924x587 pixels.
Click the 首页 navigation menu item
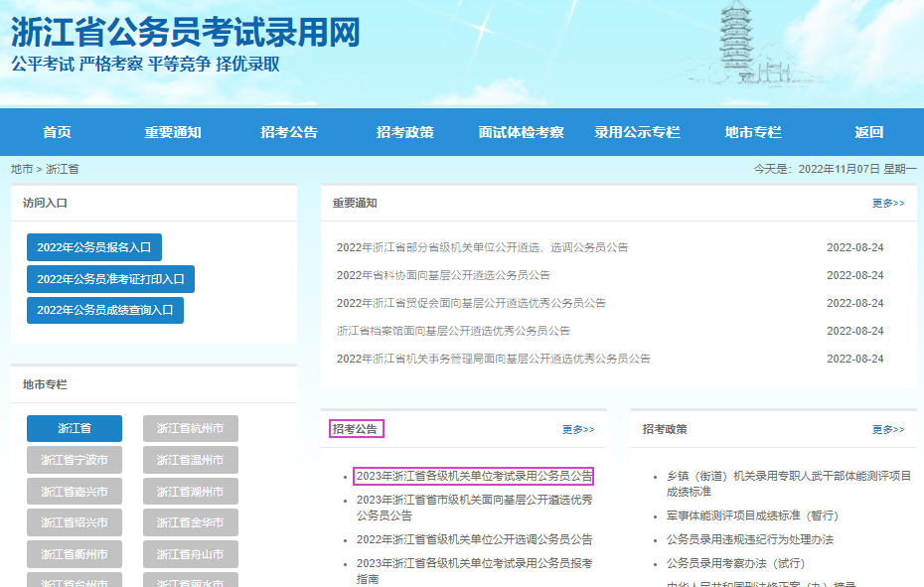pyautogui.click(x=57, y=132)
